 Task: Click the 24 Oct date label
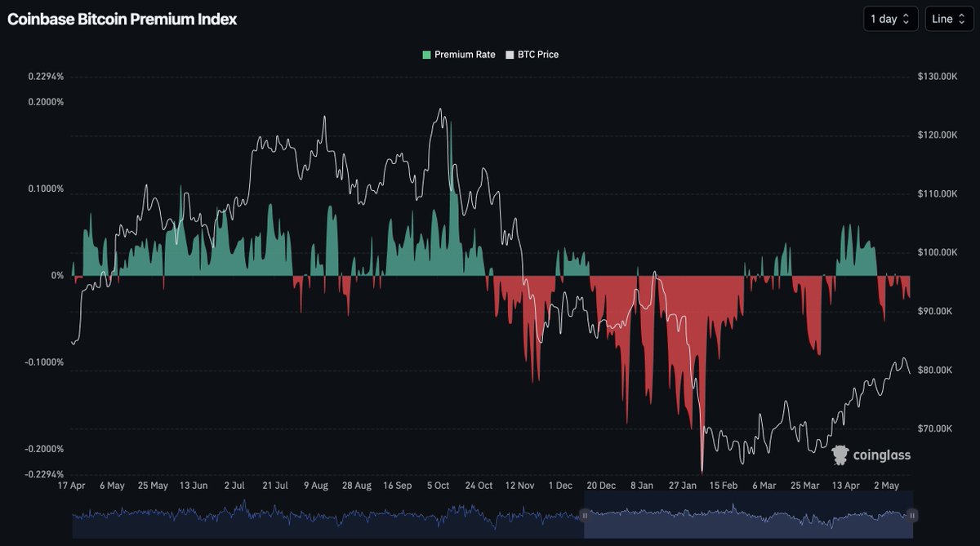pos(479,486)
